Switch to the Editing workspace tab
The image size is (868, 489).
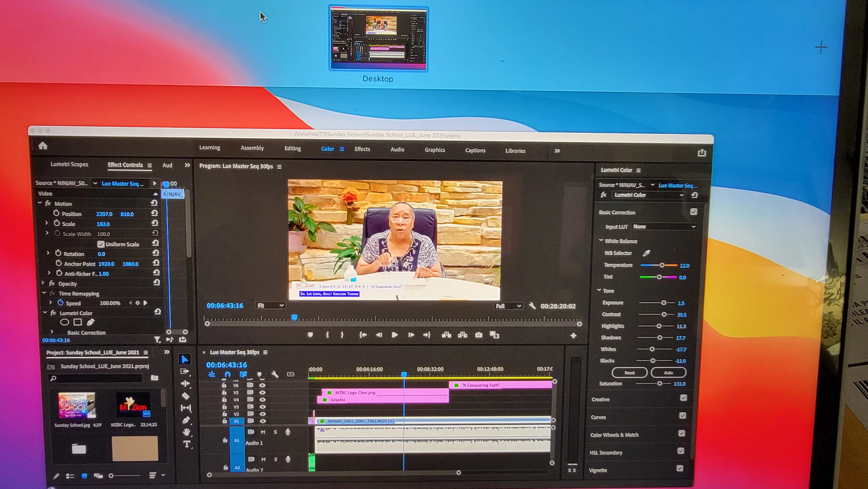293,148
